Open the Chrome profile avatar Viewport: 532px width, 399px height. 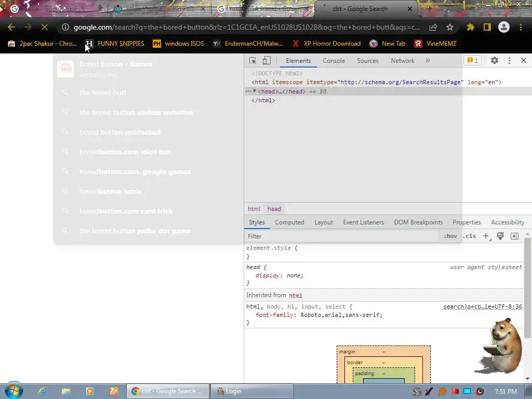coord(504,27)
